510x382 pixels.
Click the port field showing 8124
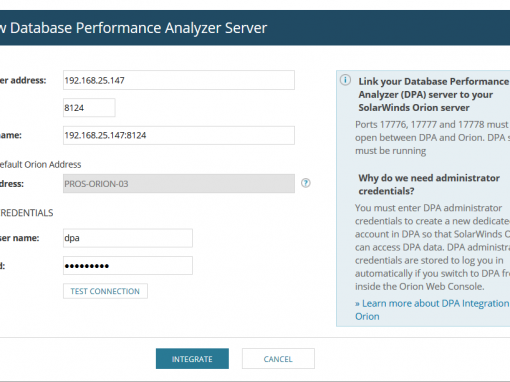[x=89, y=108]
